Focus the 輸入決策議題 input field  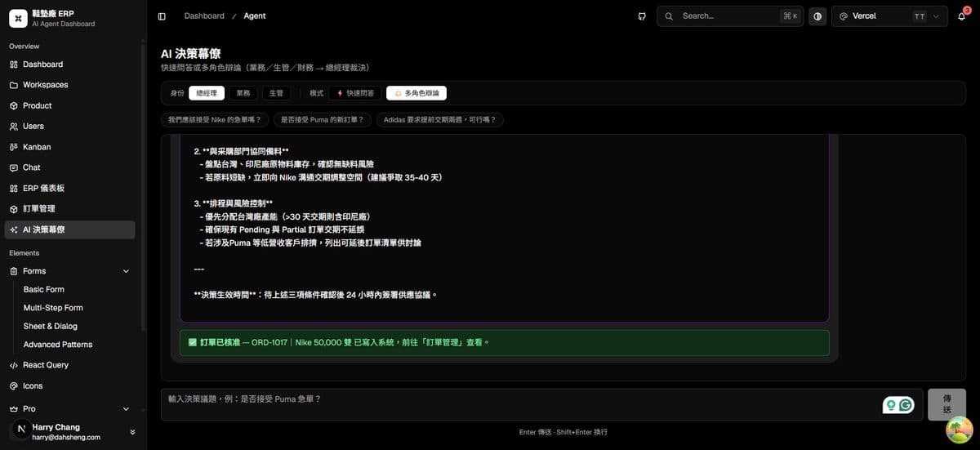tap(541, 404)
